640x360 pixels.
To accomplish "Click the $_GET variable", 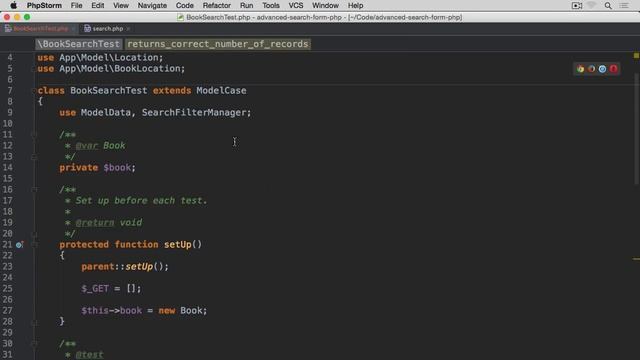I will (95, 289).
